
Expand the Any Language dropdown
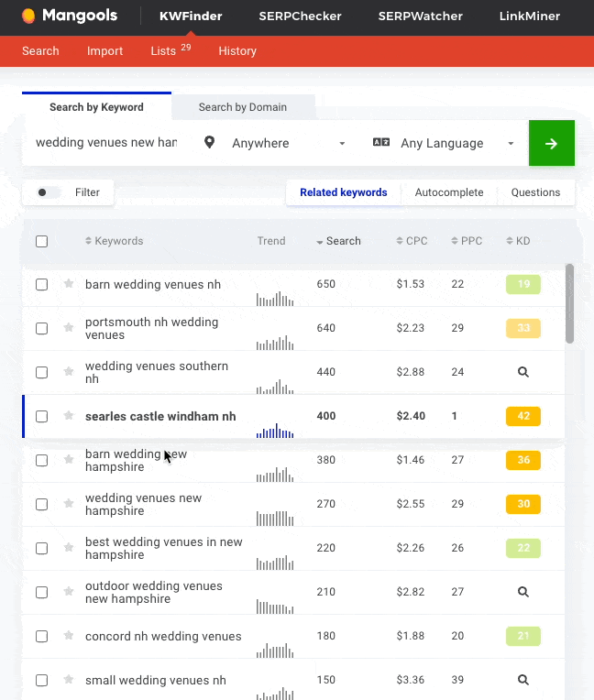[445, 144]
